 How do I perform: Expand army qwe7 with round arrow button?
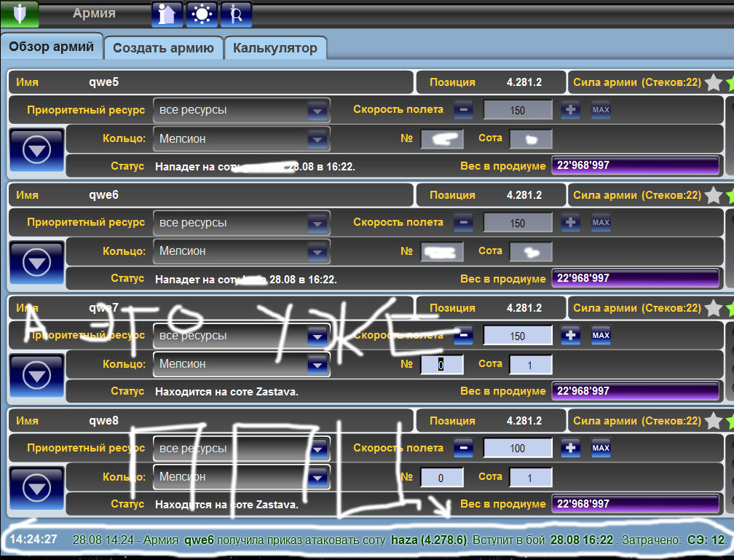tap(36, 376)
